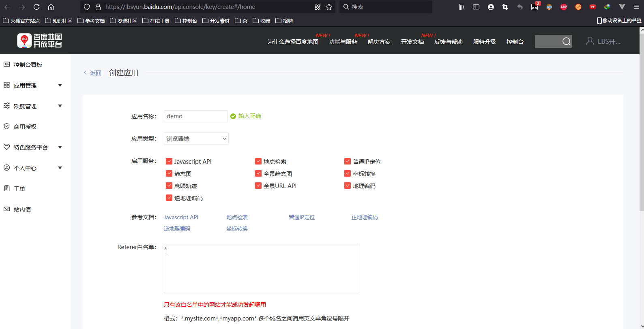Click the search magnifier icon in site header
Viewport: 644px width, 329px height.
point(567,41)
